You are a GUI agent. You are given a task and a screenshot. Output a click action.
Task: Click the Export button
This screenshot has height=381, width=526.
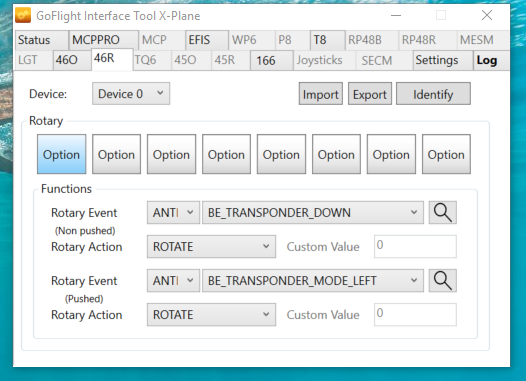coord(370,94)
